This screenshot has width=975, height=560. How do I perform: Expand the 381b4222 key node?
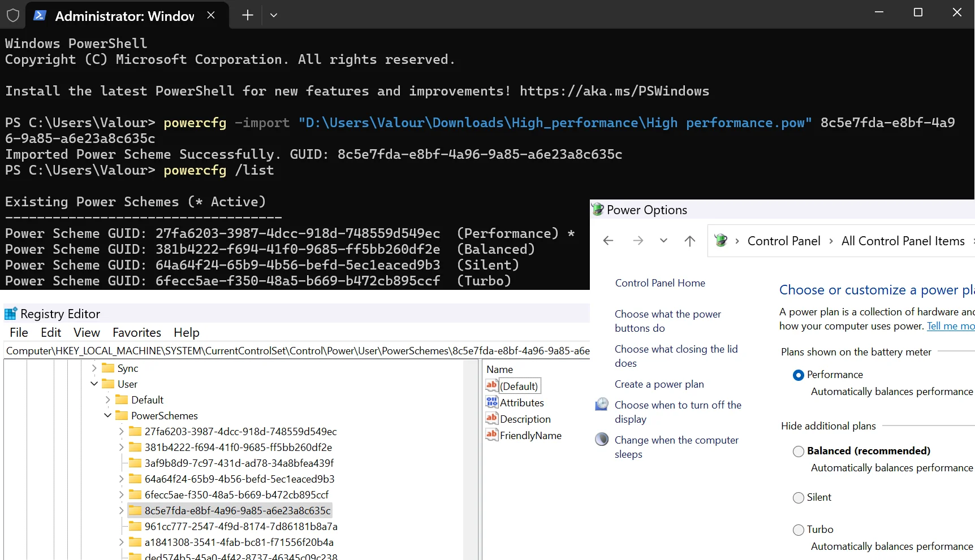tap(121, 447)
